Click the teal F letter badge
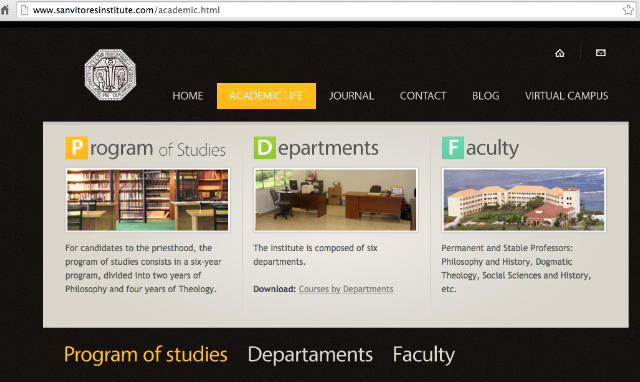The width and height of the screenshot is (640, 382). pyautogui.click(x=453, y=148)
